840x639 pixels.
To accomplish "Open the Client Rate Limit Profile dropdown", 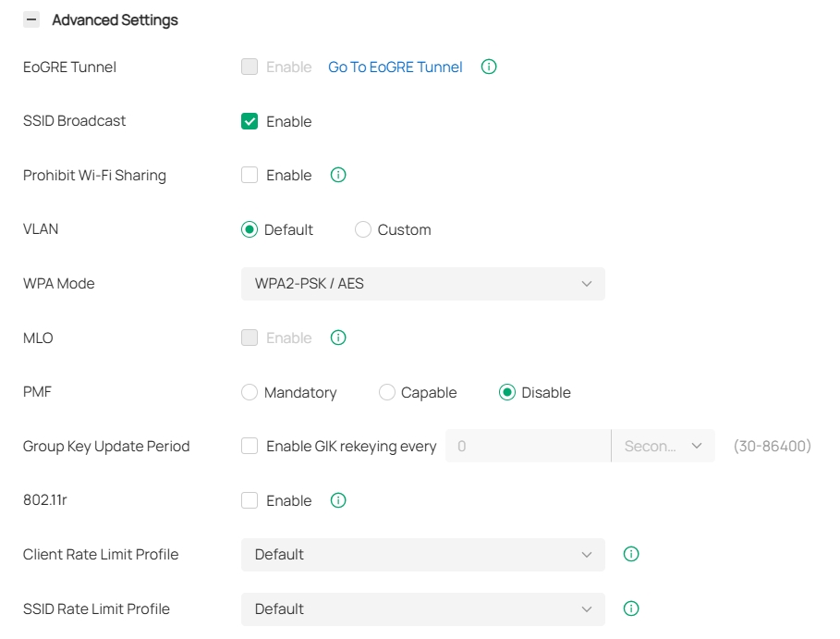I will (x=422, y=554).
